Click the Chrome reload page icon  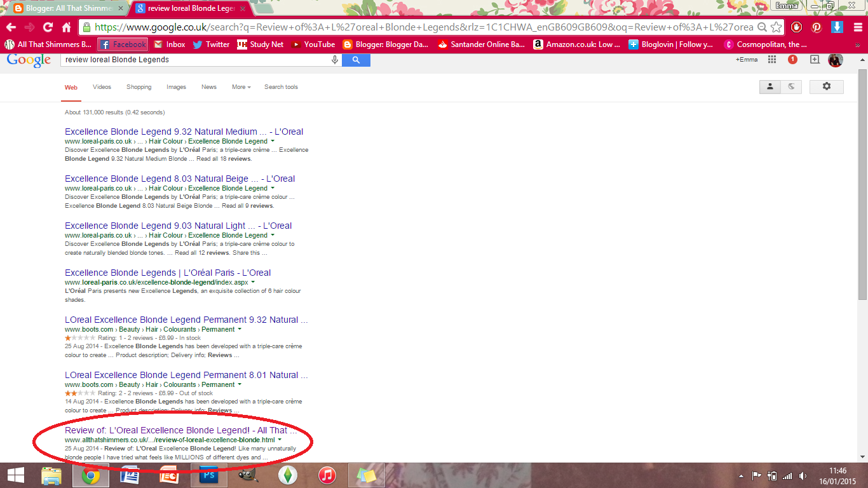pos(48,27)
